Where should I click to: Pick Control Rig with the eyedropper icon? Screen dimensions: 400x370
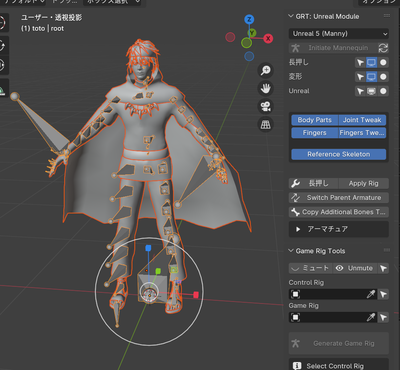(x=371, y=294)
